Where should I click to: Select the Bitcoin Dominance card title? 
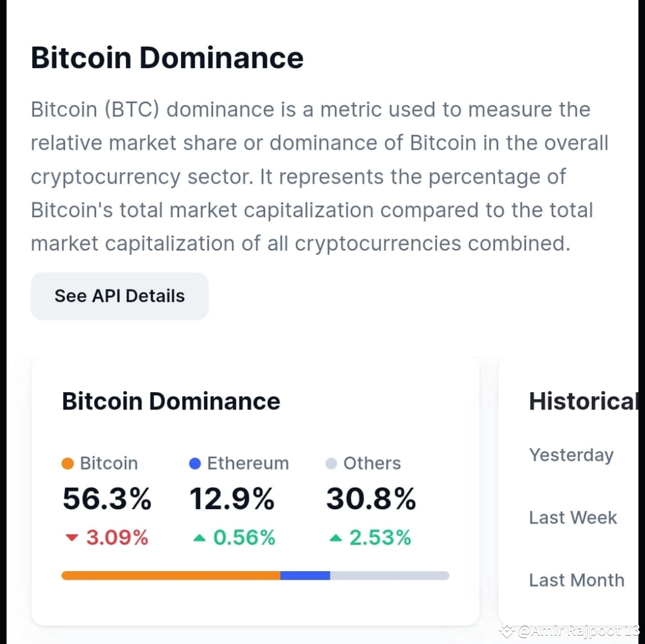click(171, 401)
